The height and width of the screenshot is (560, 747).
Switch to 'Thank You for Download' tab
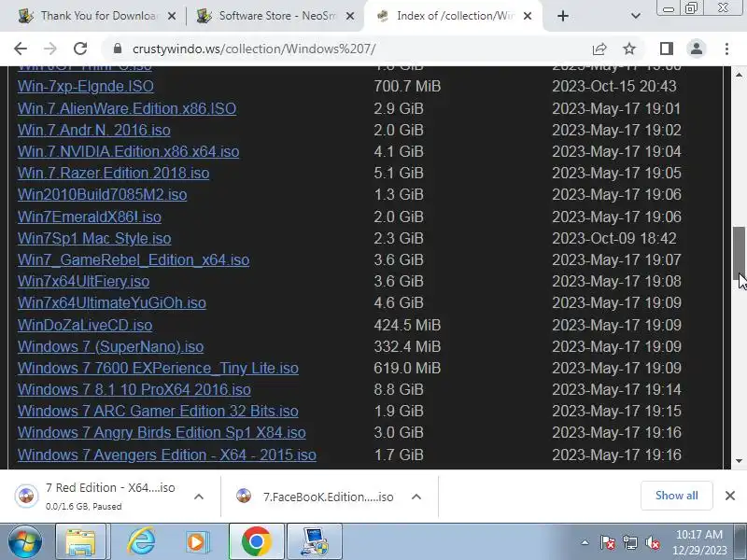[97, 16]
